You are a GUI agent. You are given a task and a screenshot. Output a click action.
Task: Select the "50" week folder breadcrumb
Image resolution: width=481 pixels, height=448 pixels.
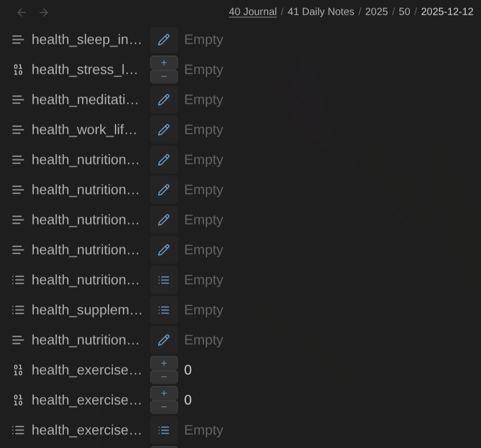click(404, 12)
